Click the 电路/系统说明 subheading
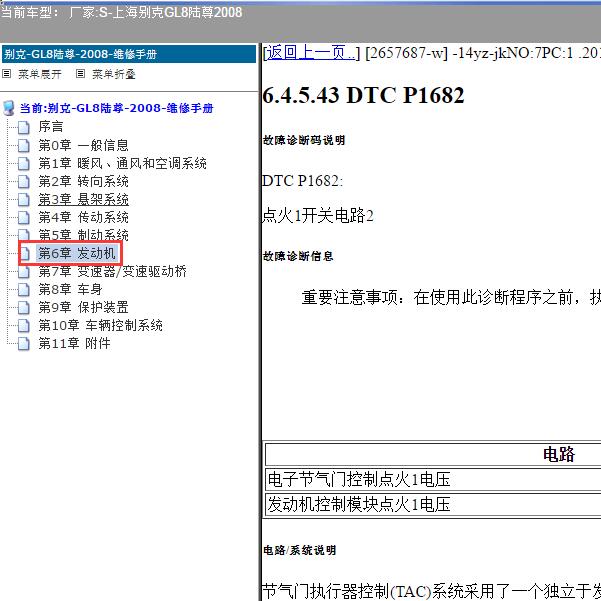601x601 pixels. 300,550
